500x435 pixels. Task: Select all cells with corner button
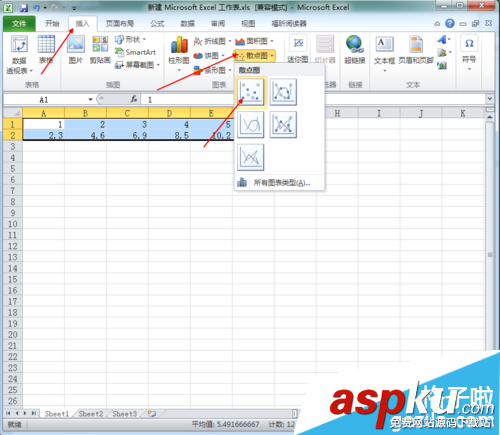coord(13,113)
